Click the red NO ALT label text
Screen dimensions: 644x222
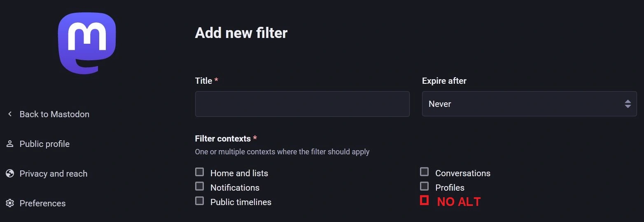coord(459,202)
